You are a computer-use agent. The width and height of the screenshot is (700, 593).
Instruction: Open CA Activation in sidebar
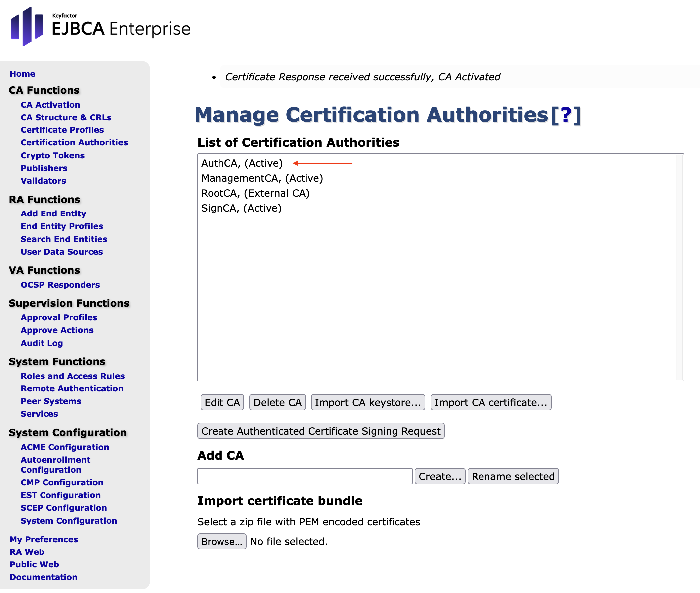(x=50, y=105)
